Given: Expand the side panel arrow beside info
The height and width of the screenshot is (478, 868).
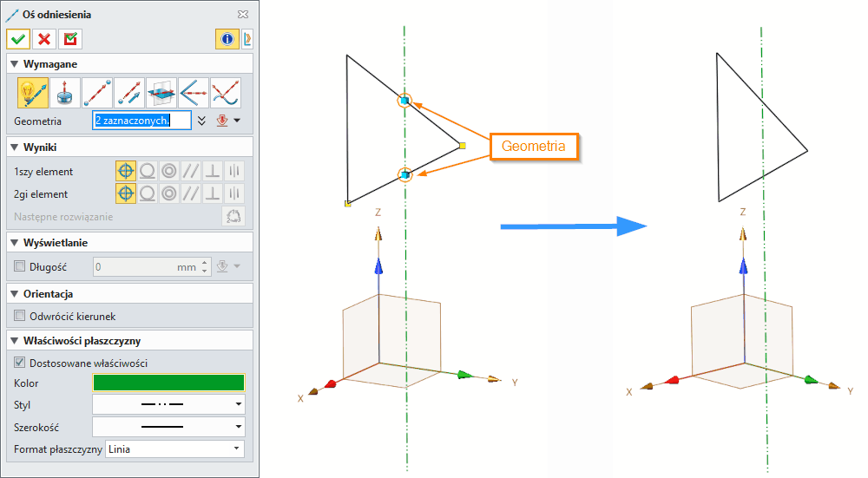Looking at the screenshot, I should coord(247,39).
